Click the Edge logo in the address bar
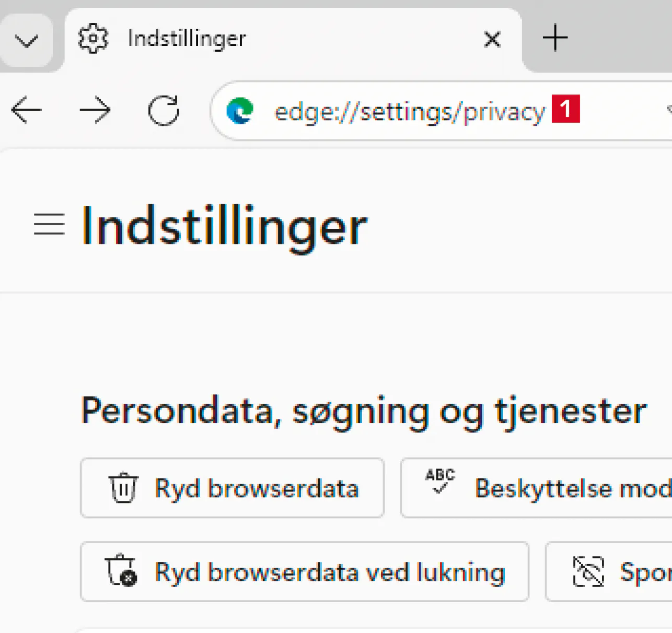Screen dimensions: 672x633 click(x=240, y=111)
